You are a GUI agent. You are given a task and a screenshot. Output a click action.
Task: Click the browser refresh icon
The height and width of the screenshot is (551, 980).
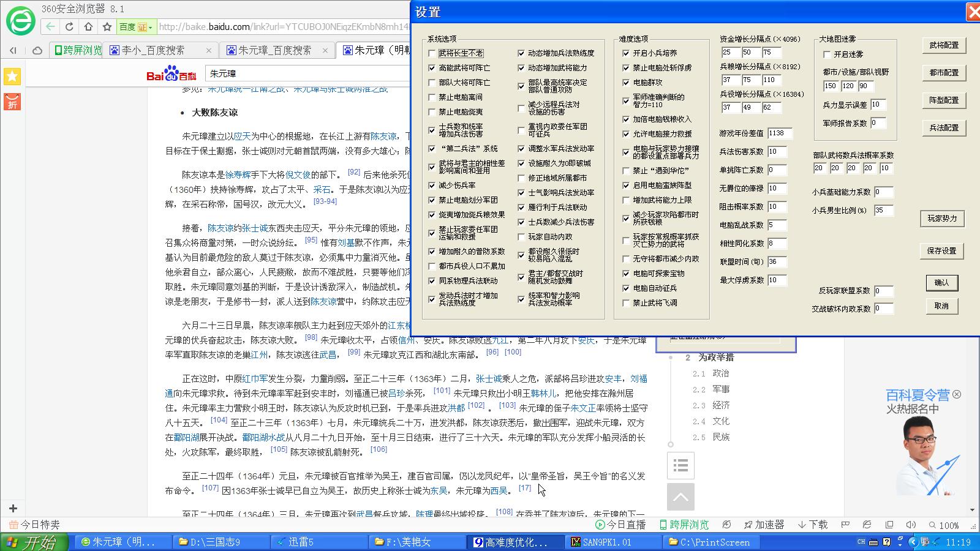coord(69,27)
